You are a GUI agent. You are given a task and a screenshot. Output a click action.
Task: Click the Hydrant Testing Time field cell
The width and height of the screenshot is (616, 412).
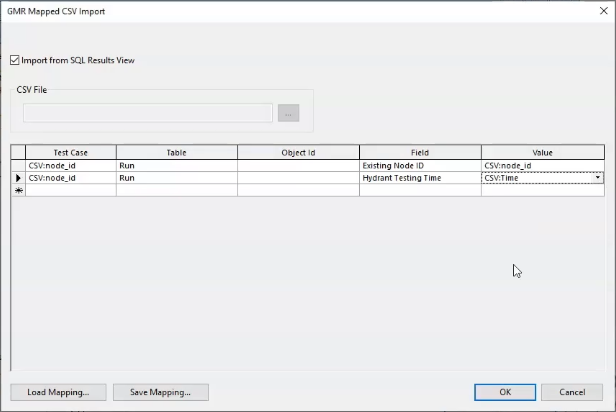(420, 178)
